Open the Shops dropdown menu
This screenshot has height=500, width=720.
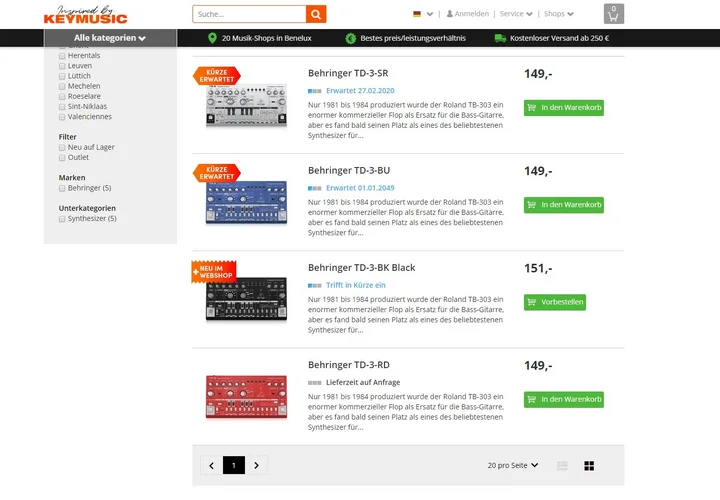coord(559,14)
